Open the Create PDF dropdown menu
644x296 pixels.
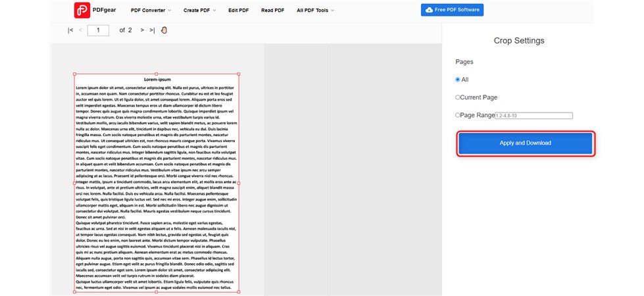pos(199,11)
